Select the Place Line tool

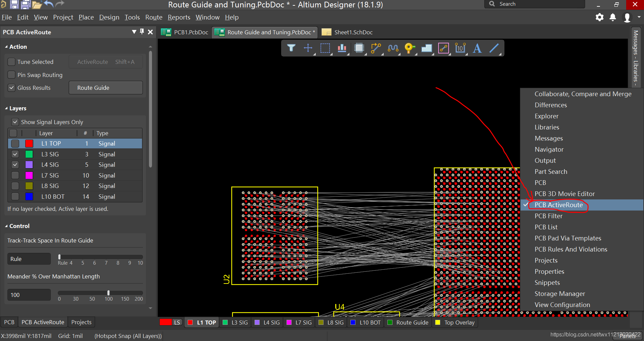pos(494,48)
